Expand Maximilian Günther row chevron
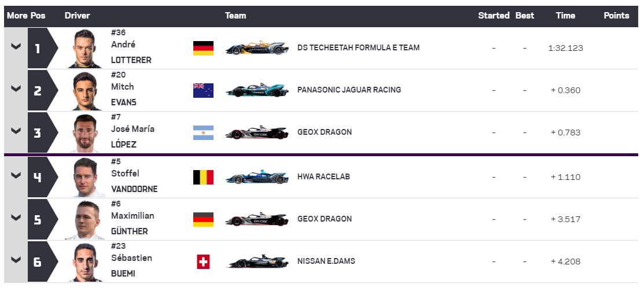This screenshot has height=291, width=644. 16,218
